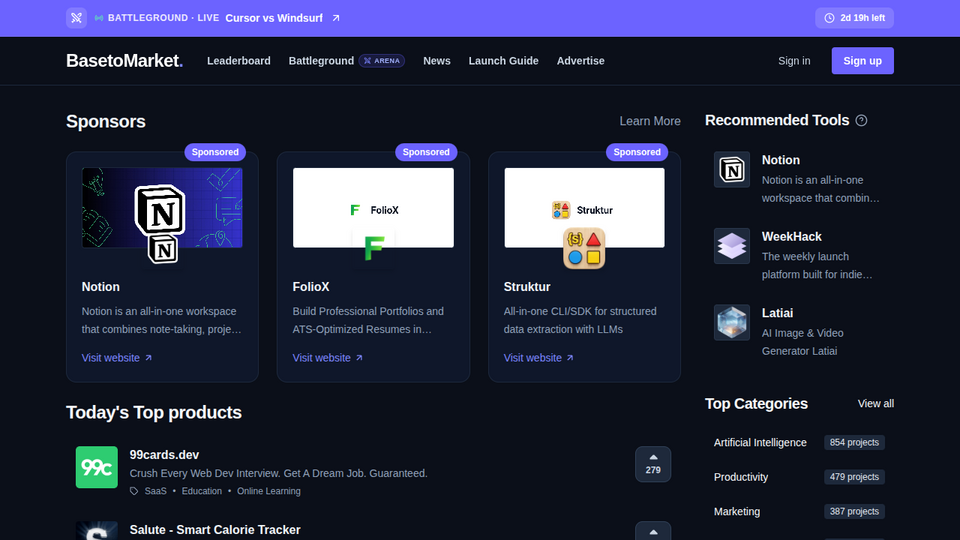Open the Productivity category

[741, 477]
